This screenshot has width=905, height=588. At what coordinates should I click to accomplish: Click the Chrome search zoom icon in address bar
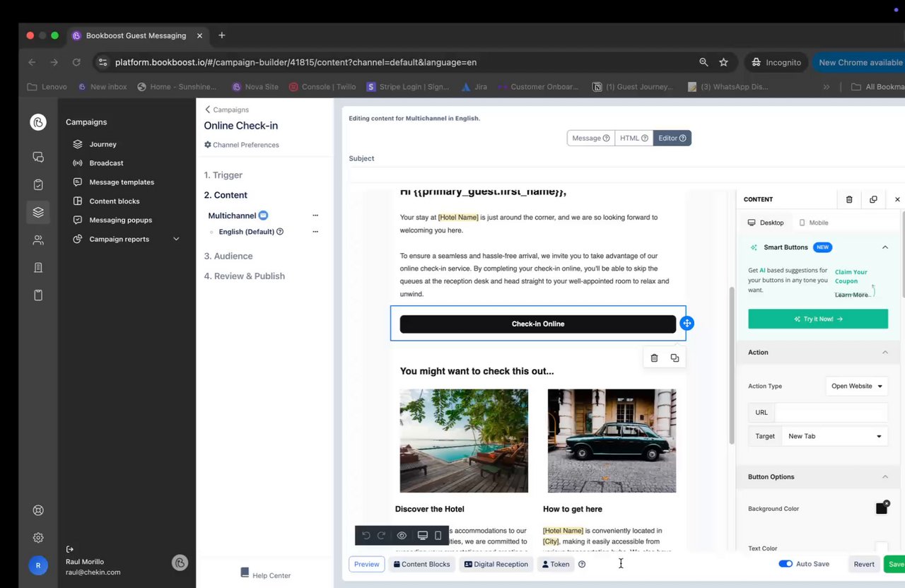pyautogui.click(x=703, y=62)
